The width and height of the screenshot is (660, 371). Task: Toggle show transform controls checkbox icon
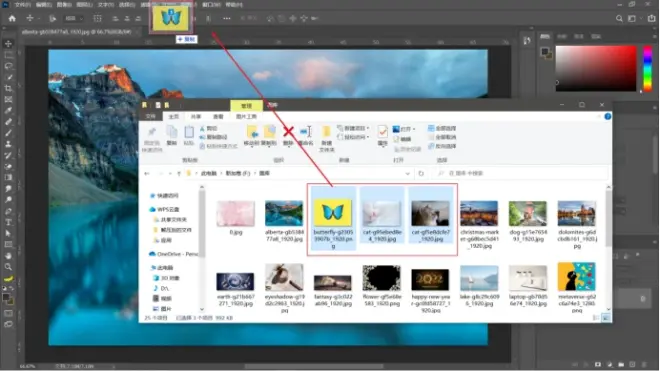97,19
